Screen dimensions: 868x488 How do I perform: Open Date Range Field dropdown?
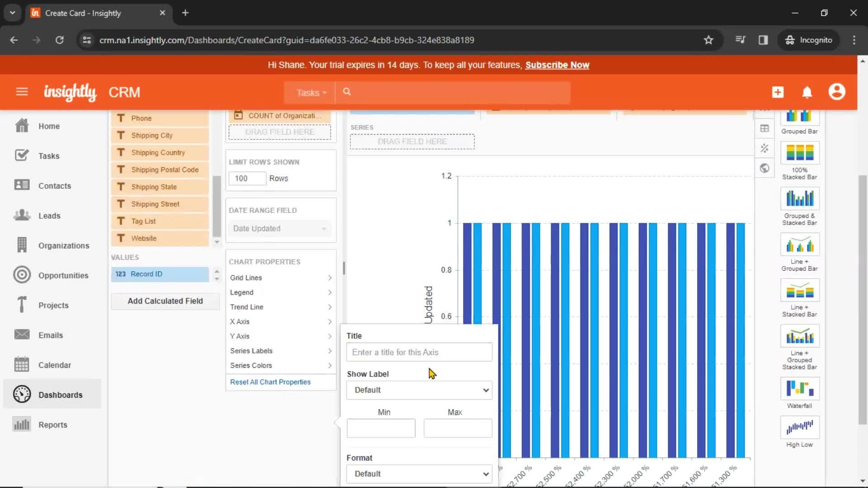click(280, 229)
